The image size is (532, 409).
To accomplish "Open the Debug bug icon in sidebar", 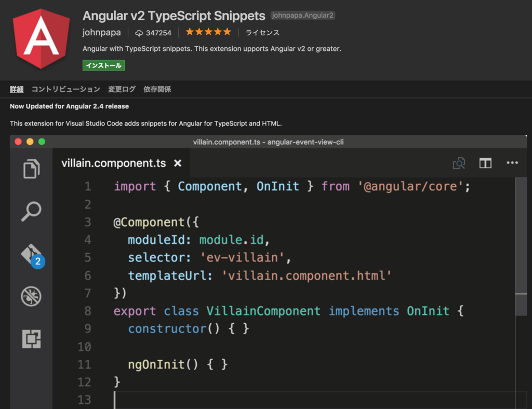I will pyautogui.click(x=31, y=296).
